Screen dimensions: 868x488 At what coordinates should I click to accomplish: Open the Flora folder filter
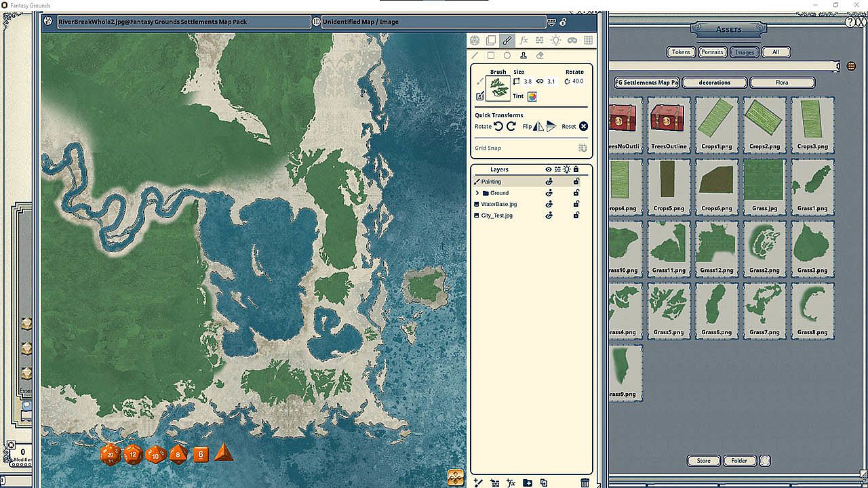tap(782, 83)
